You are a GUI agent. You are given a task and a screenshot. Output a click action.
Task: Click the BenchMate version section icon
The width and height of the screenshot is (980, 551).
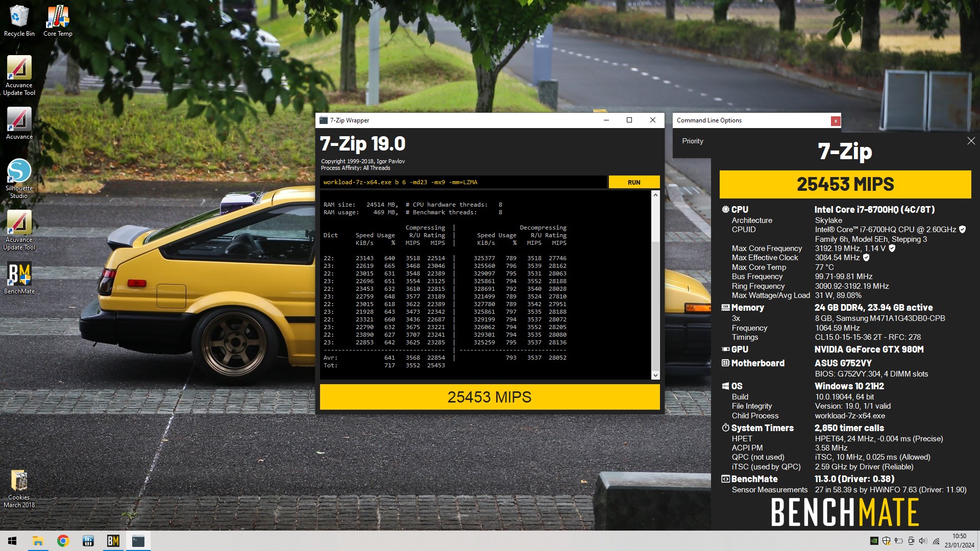[x=725, y=479]
